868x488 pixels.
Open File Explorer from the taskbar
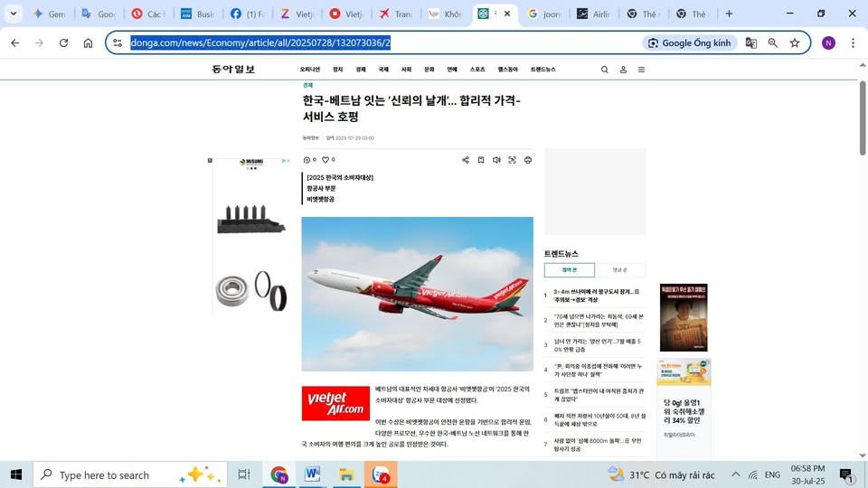346,474
